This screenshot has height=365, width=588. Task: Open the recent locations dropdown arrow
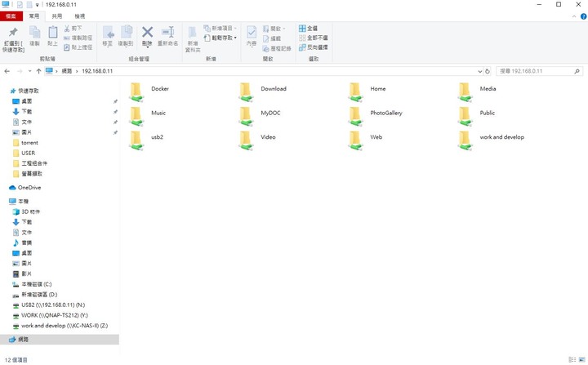[29, 71]
